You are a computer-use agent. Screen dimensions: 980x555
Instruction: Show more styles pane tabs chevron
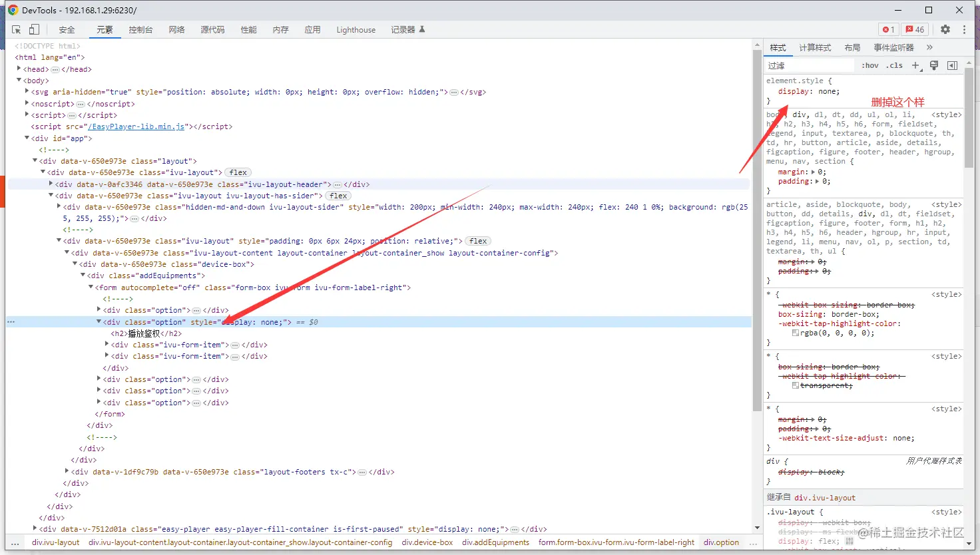coord(929,47)
